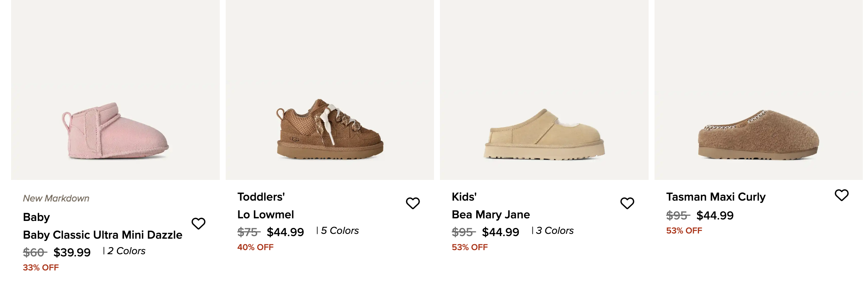Click heart icon for Toddlers' Lo Lowmel
868x283 pixels.
413,203
